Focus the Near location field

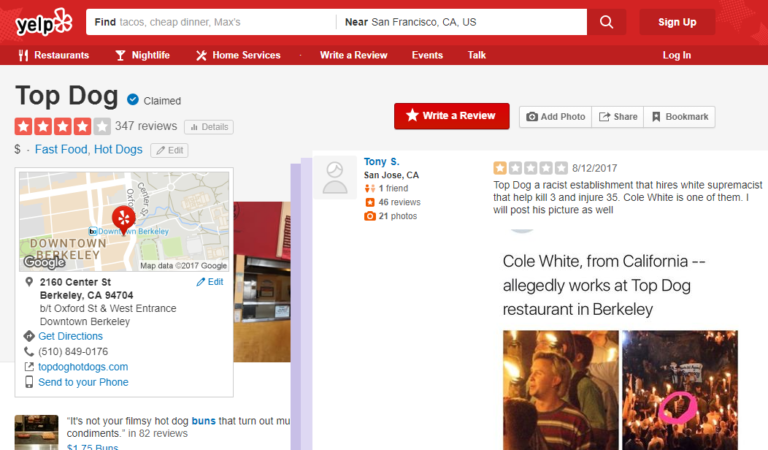point(461,22)
